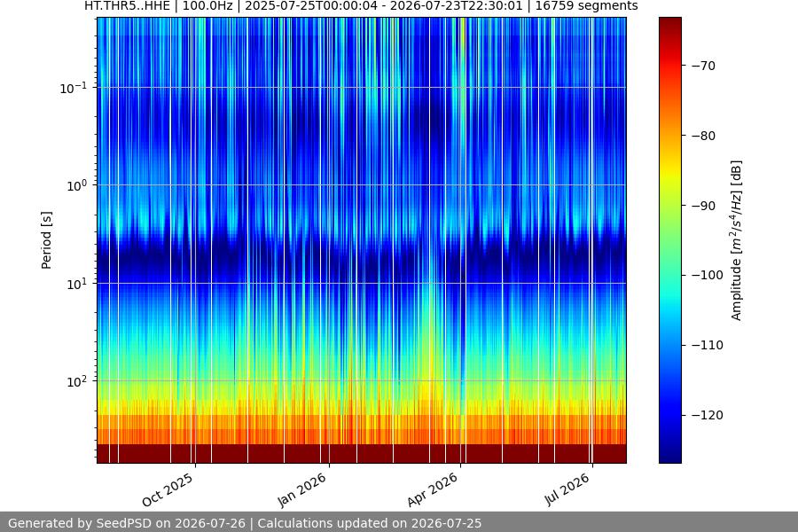
Task: Click the 10⁻¹ period tick label
Action: point(73,88)
